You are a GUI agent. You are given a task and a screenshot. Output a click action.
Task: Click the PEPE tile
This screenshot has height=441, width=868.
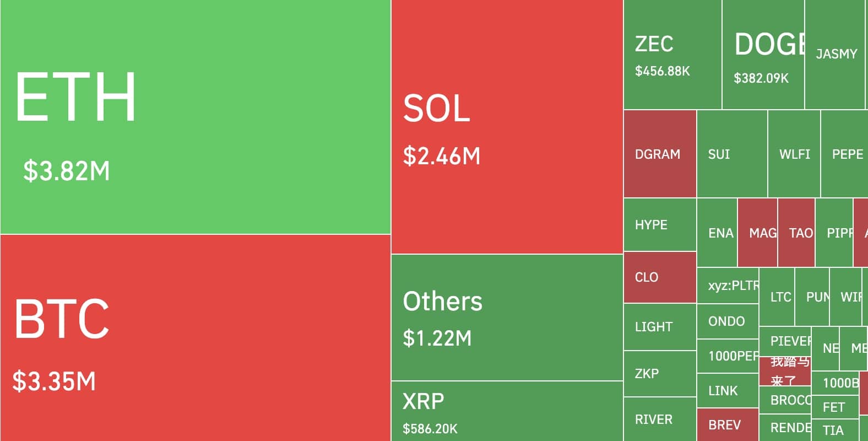click(845, 154)
